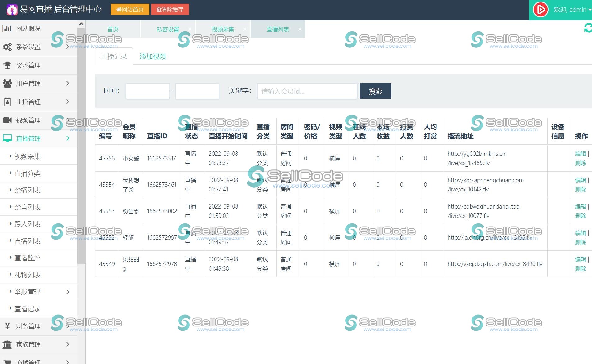The image size is (592, 364).
Task: Close the 私密设置 tab
Action: pyautogui.click(x=190, y=29)
